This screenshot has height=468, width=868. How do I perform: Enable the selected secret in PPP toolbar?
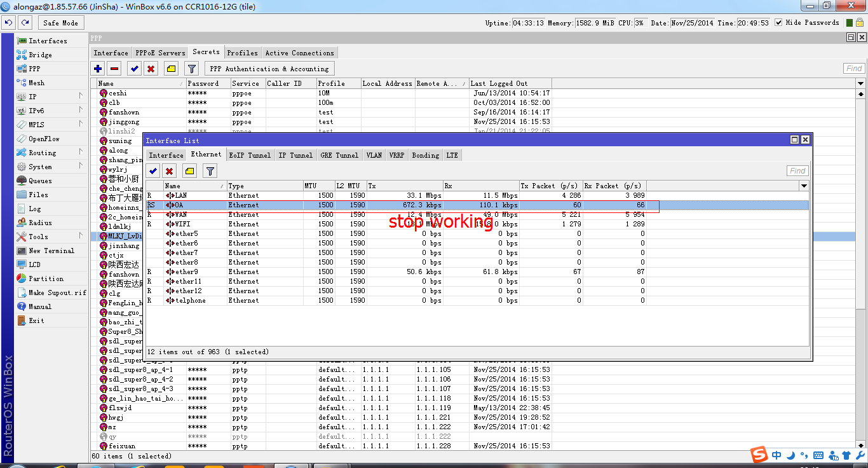coord(134,69)
